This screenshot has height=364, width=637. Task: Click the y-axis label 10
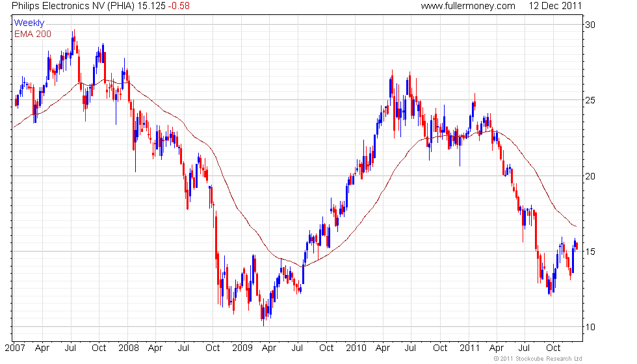590,327
